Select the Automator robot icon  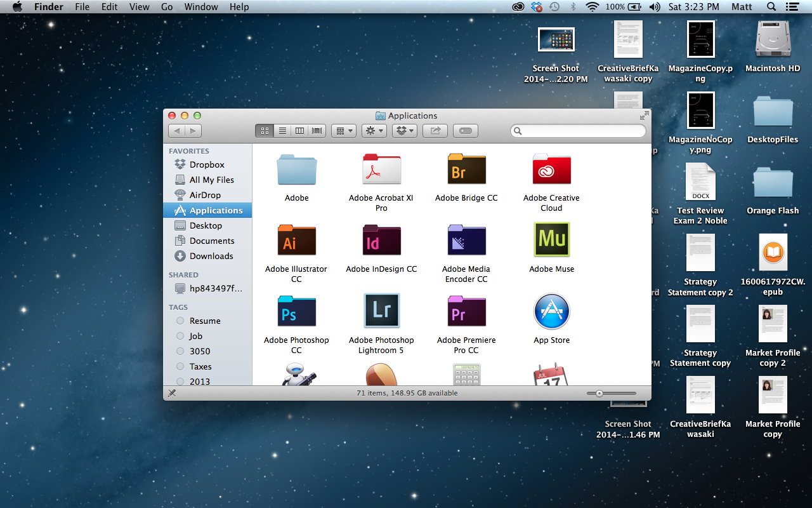coord(298,374)
